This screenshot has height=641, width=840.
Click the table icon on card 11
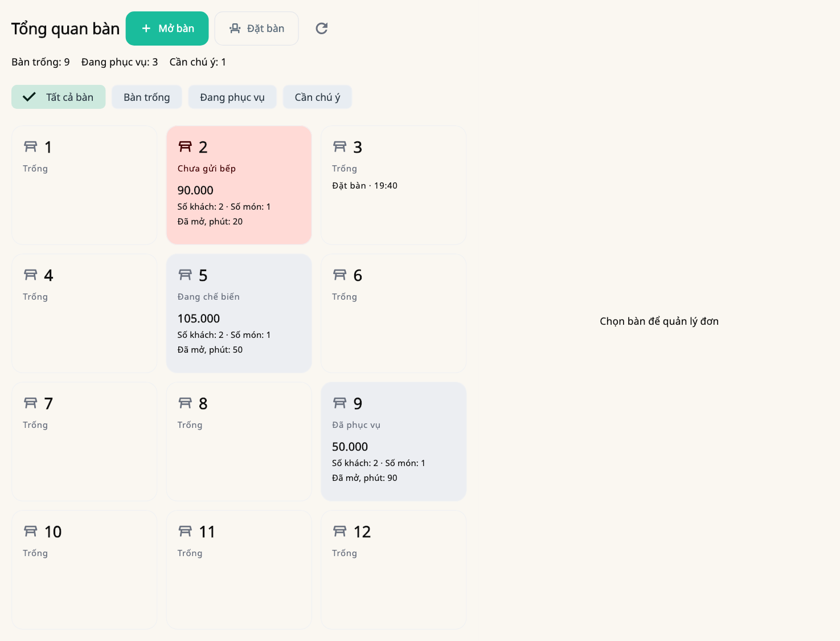pyautogui.click(x=185, y=532)
